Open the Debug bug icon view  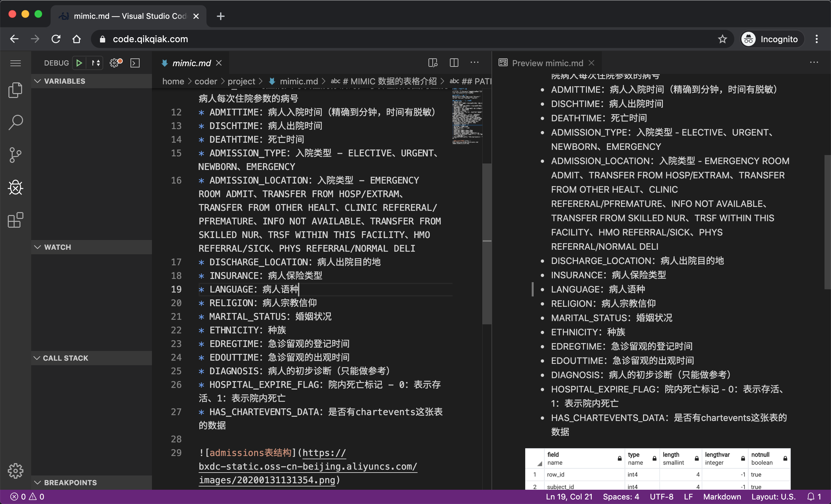pyautogui.click(x=16, y=187)
